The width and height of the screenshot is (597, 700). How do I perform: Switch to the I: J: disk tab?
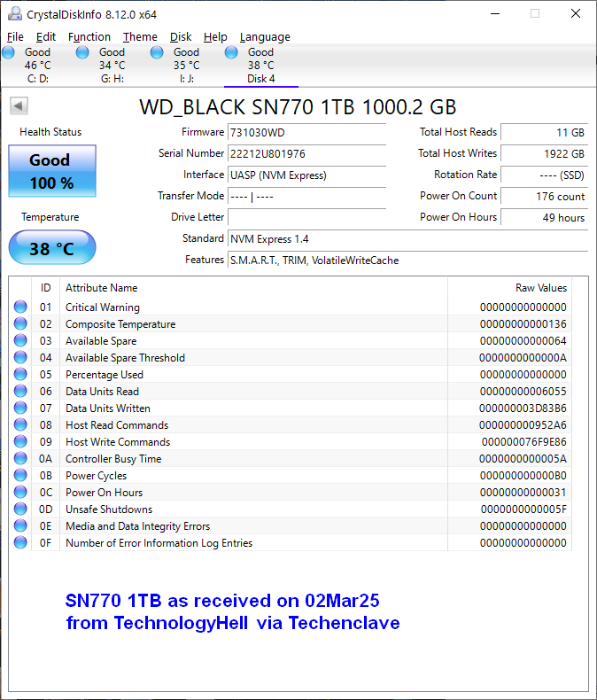point(187,66)
